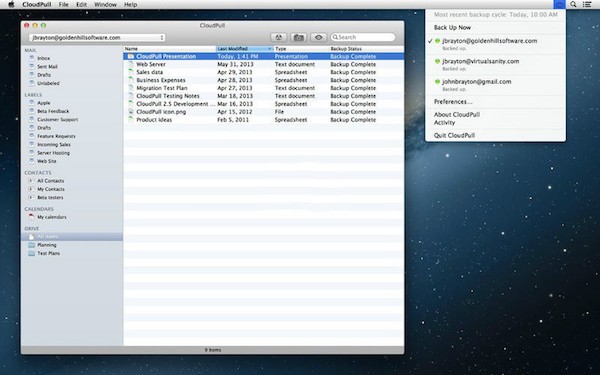Click the Search field
This screenshot has height=375, width=600.
(363, 37)
